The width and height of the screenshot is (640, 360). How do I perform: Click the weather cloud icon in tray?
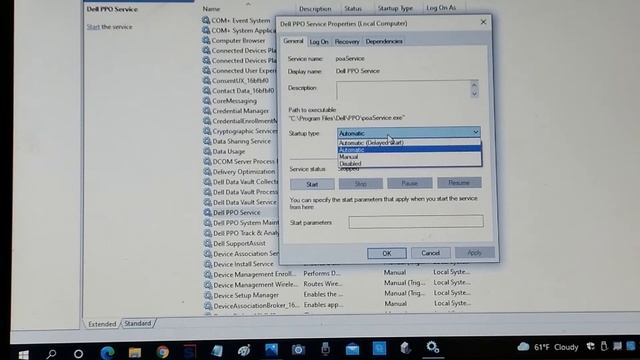523,347
